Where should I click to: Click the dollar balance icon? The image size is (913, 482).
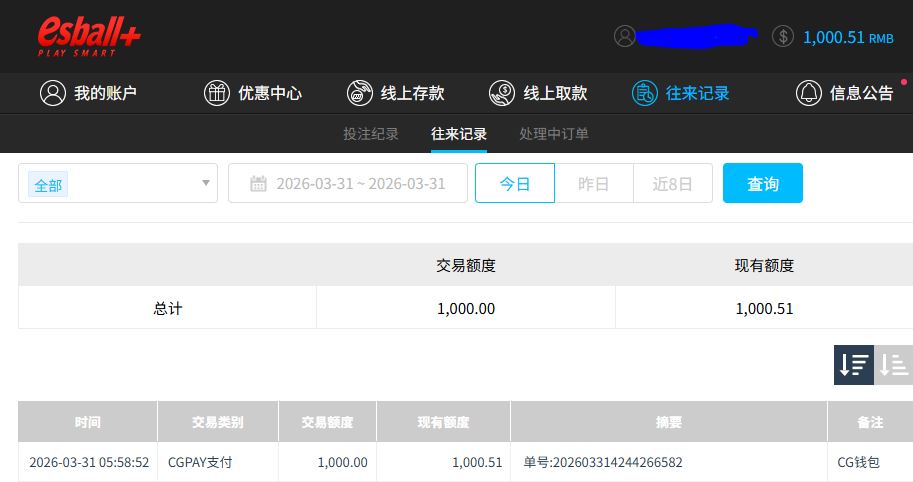(x=783, y=36)
